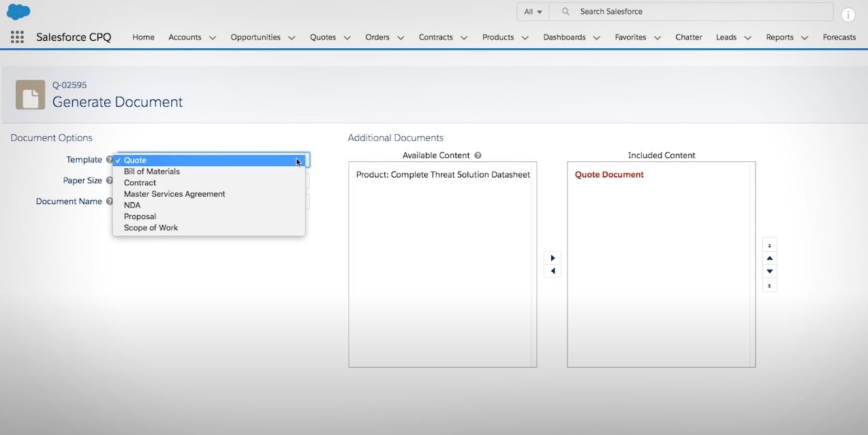Expand the Accounts tab dropdown chevron

coord(213,38)
